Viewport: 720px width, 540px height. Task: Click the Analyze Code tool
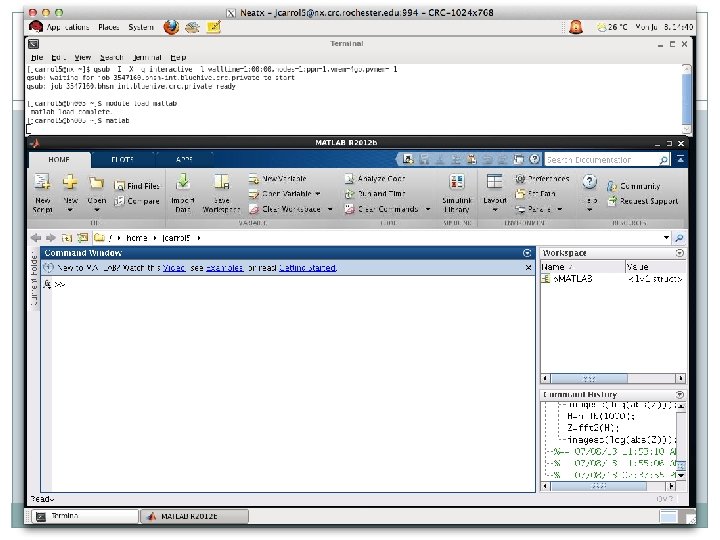click(x=375, y=179)
